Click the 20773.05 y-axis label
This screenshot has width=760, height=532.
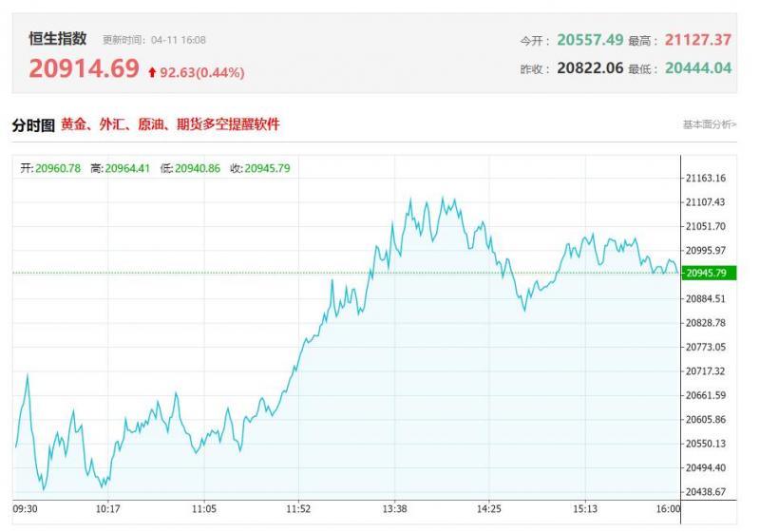[706, 347]
